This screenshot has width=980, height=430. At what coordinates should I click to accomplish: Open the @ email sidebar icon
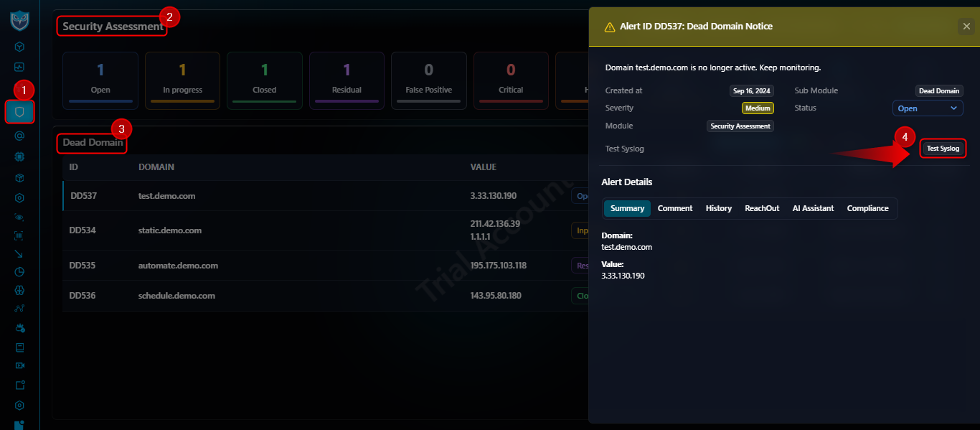coord(19,135)
